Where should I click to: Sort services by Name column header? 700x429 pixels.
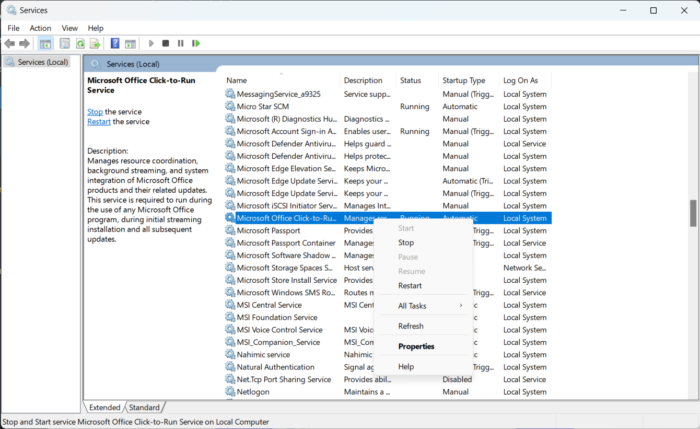click(x=237, y=80)
